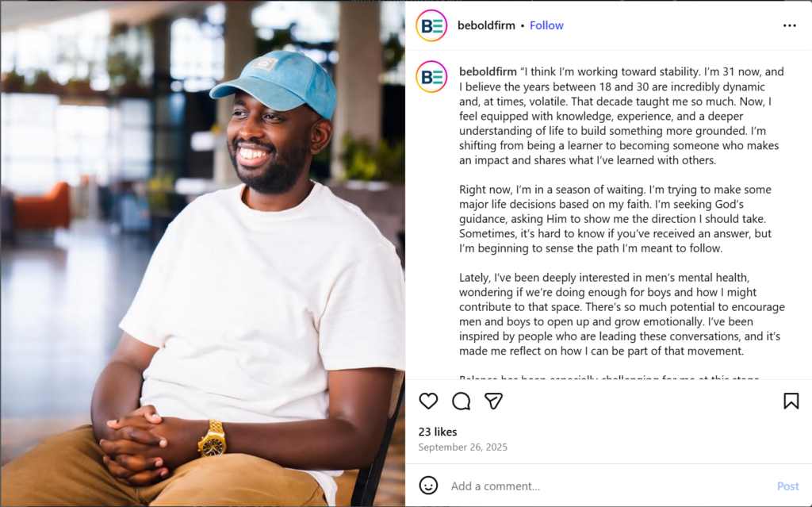This screenshot has width=812, height=507.
Task: Click the photo of the smiling man
Action: (x=202, y=254)
